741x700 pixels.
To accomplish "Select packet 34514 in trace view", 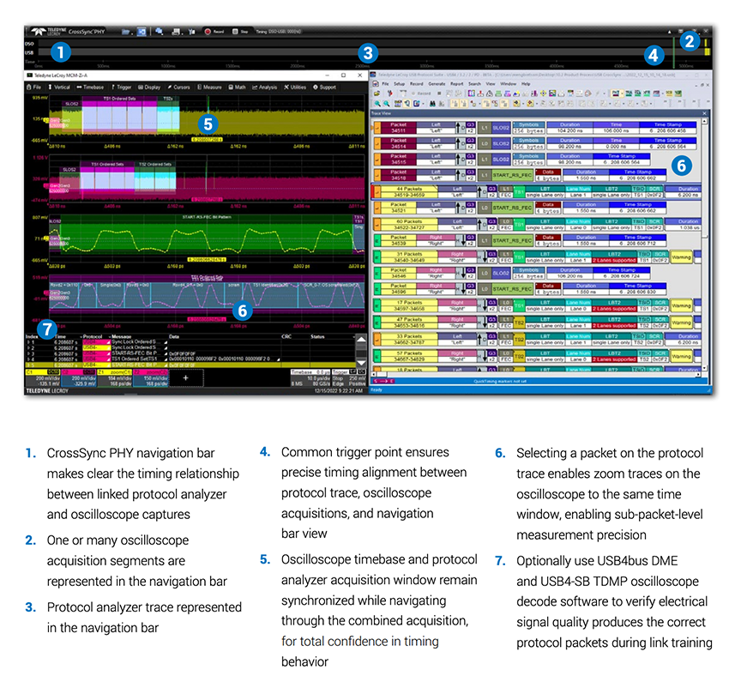I will 399,143.
